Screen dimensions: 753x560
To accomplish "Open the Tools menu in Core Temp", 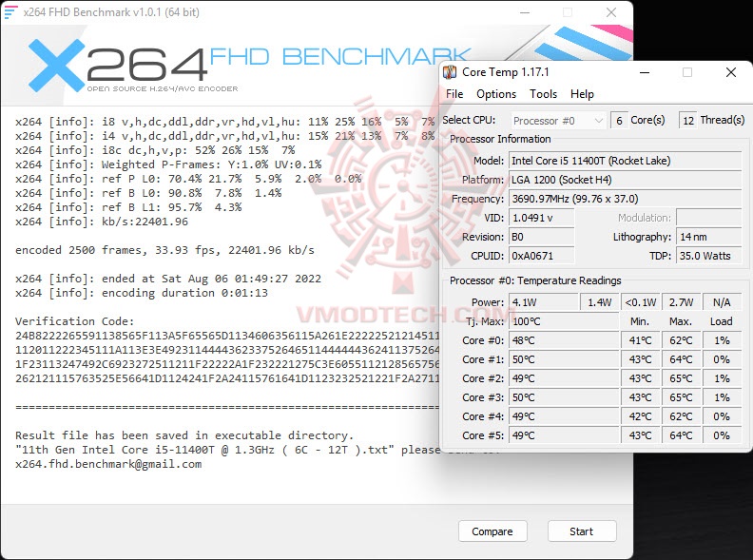I will pyautogui.click(x=543, y=94).
